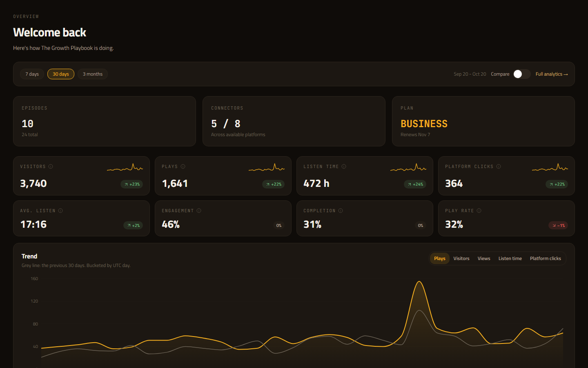
Task: Click the Visitors +23% change badge
Action: (x=132, y=184)
